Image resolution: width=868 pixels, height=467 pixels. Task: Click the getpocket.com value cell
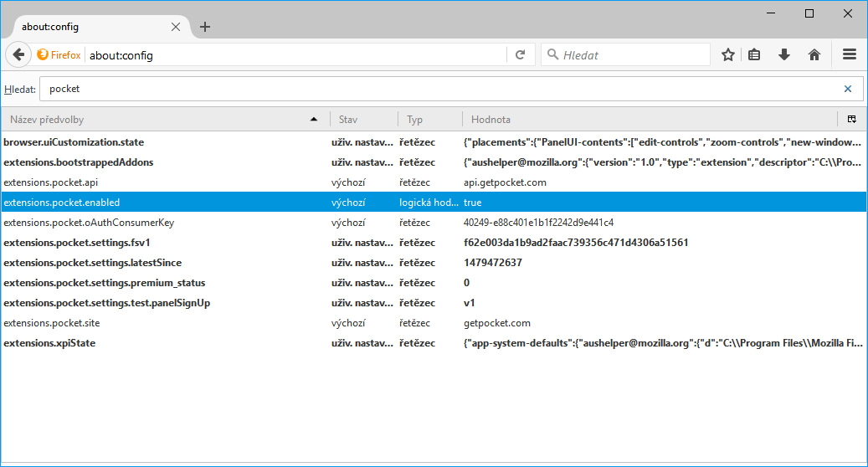(497, 323)
